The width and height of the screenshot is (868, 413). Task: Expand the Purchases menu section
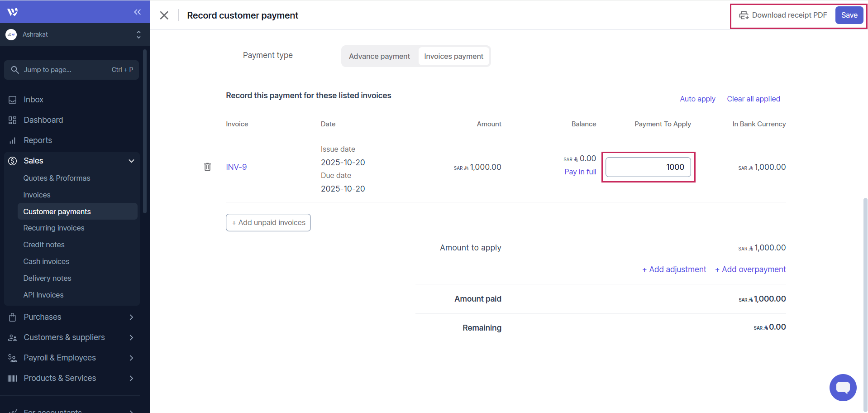click(131, 317)
